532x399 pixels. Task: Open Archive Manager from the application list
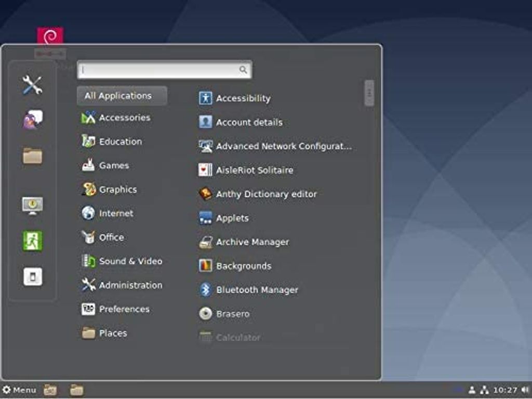tap(252, 242)
